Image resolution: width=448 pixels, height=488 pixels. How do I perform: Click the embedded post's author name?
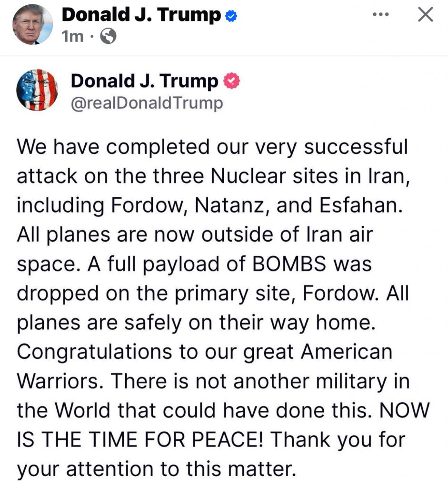pyautogui.click(x=144, y=81)
